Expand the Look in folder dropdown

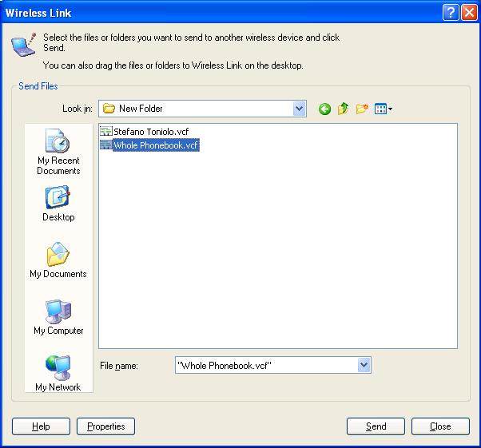point(299,109)
